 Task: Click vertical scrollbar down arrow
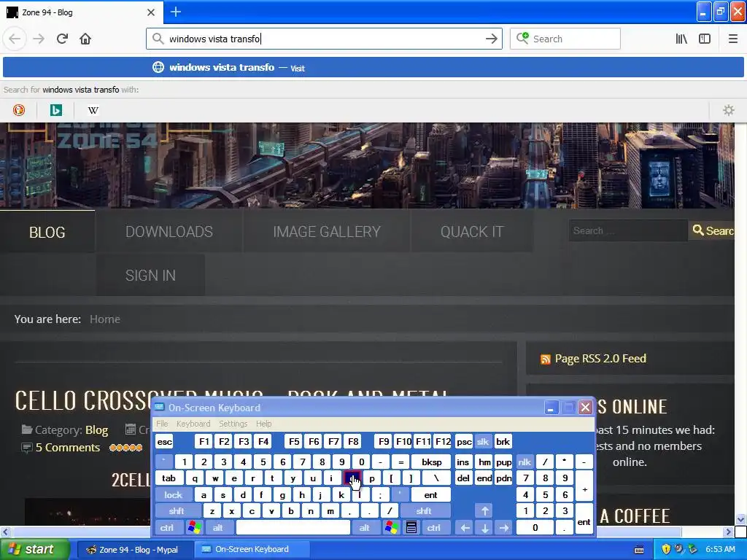pos(740,519)
